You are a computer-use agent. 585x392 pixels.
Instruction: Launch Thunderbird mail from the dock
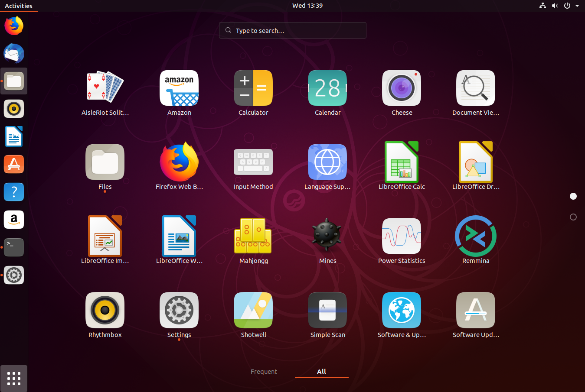pyautogui.click(x=13, y=53)
